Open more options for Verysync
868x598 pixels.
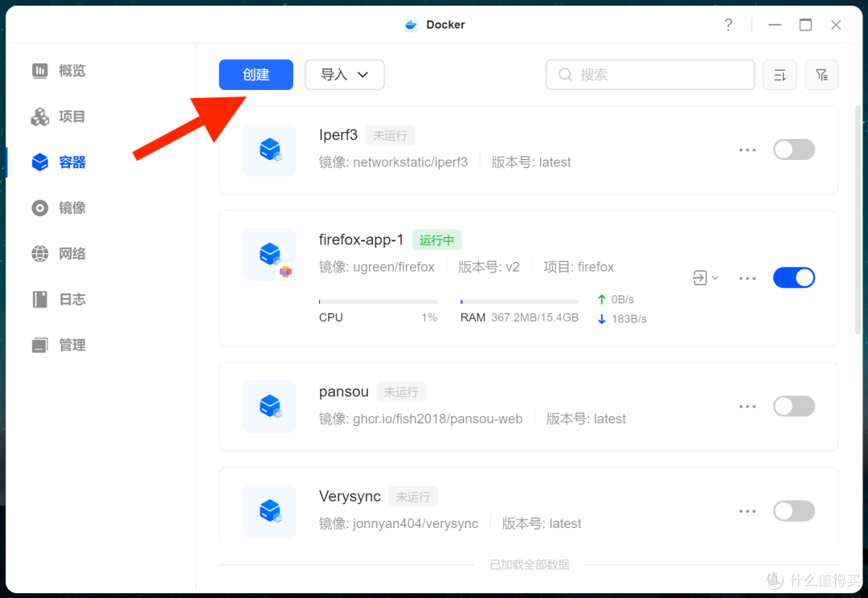(747, 511)
